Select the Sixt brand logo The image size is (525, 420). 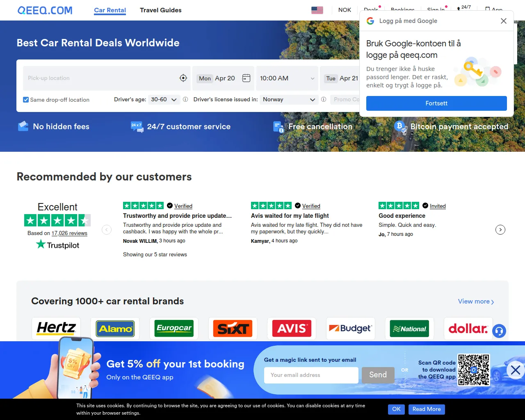click(233, 329)
